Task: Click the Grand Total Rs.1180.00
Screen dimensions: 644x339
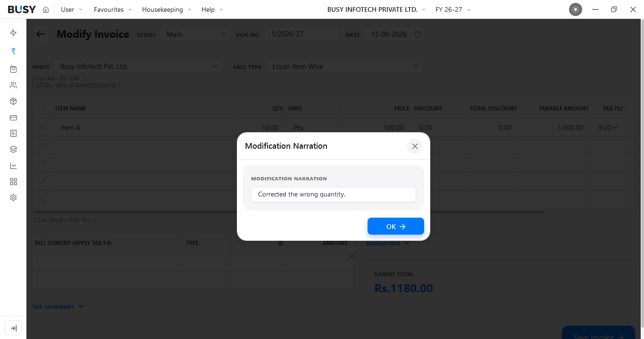Action: [x=403, y=288]
